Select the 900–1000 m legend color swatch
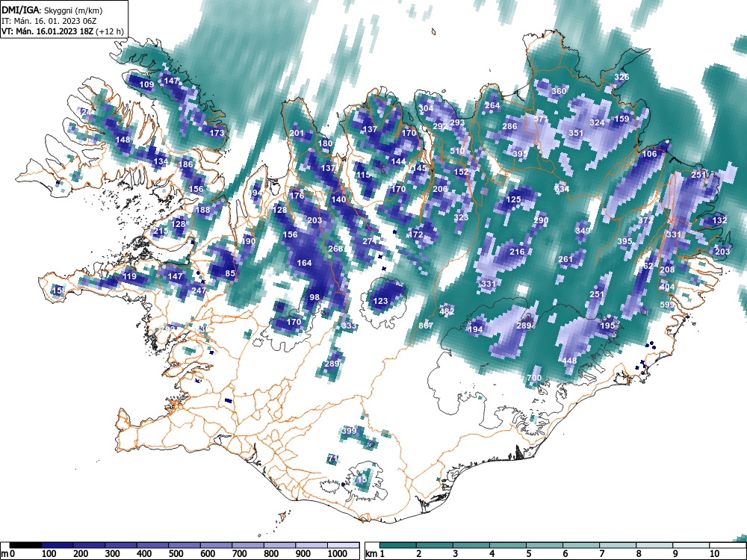This screenshot has height=560, width=747. pyautogui.click(x=311, y=545)
